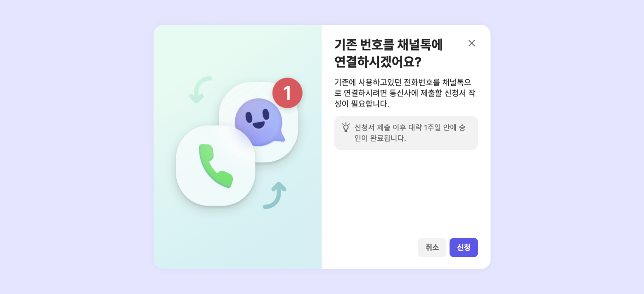This screenshot has width=644, height=294.
Task: Submit with the purple 신청 button
Action: [464, 247]
